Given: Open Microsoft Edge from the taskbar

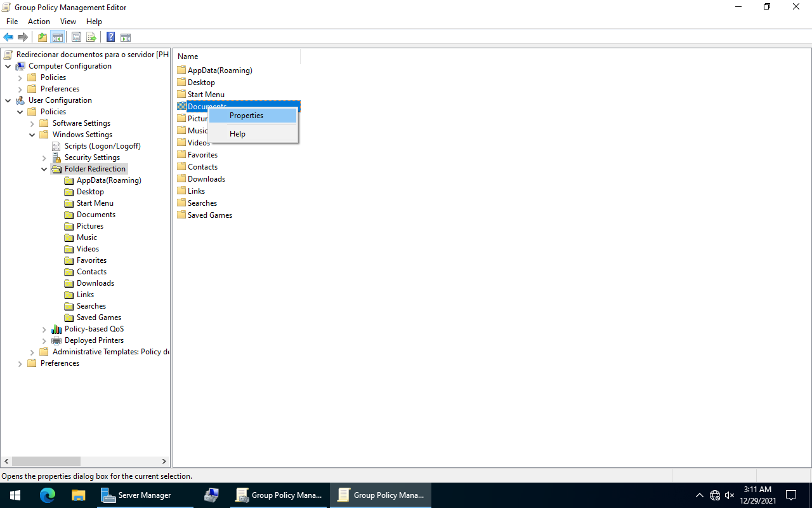Looking at the screenshot, I should point(48,495).
